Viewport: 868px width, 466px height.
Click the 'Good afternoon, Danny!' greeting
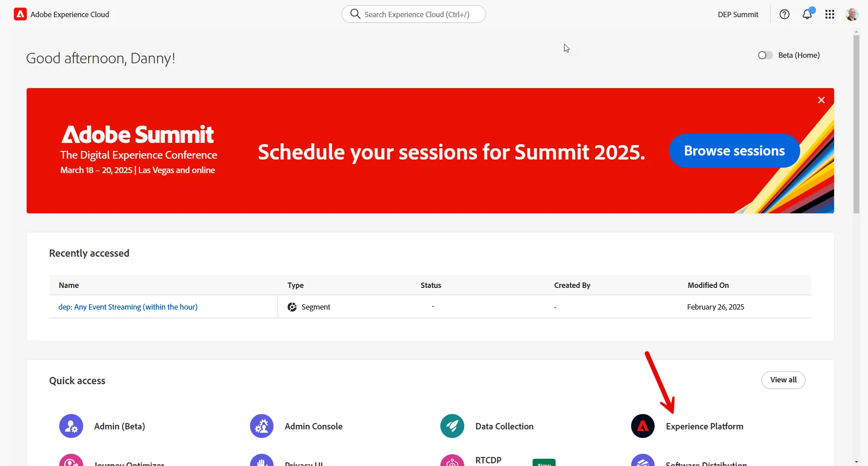(x=100, y=58)
